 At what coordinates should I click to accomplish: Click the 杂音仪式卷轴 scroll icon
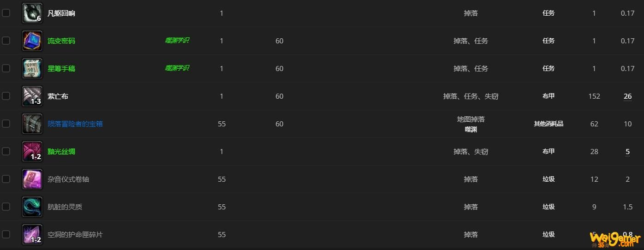pos(32,179)
